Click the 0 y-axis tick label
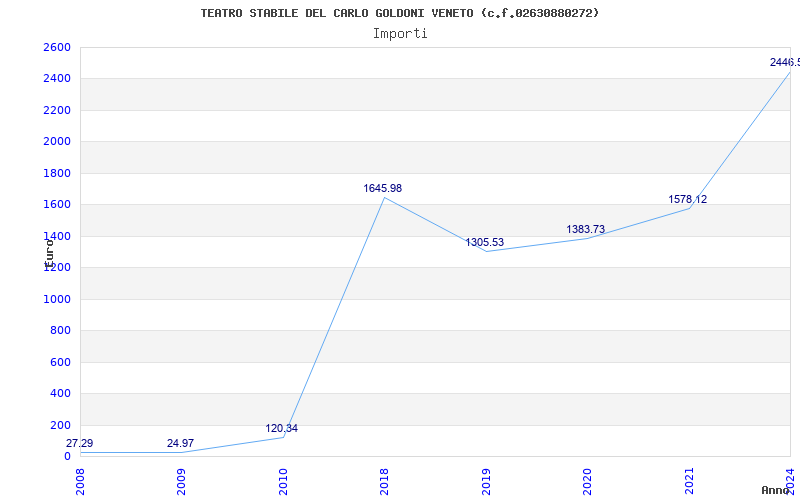Screen dimensions: 800x500 pos(67,456)
